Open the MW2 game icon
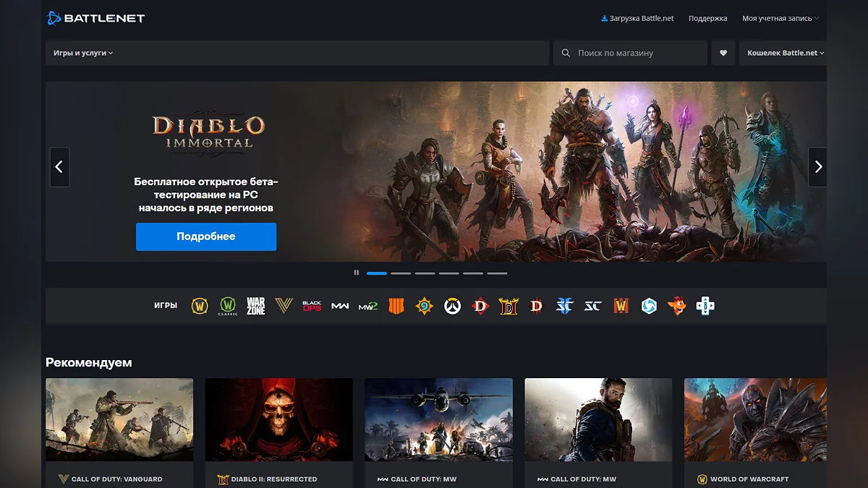The image size is (868, 488). click(x=368, y=306)
